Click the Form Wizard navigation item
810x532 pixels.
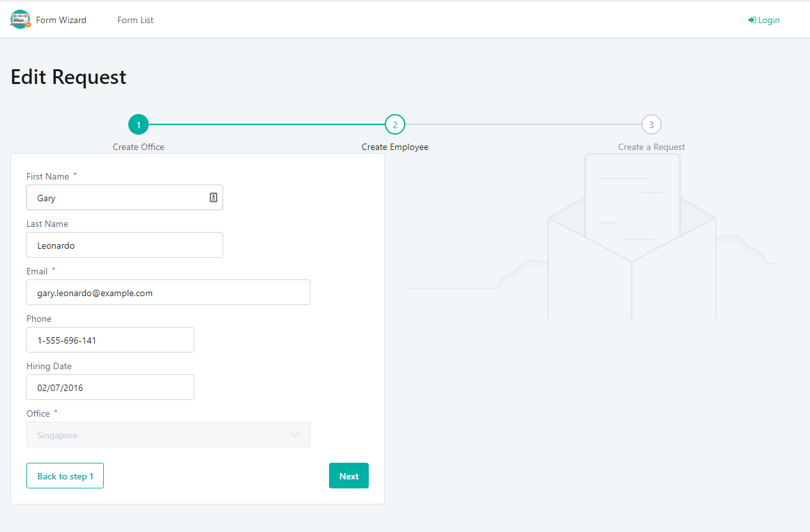pos(61,20)
